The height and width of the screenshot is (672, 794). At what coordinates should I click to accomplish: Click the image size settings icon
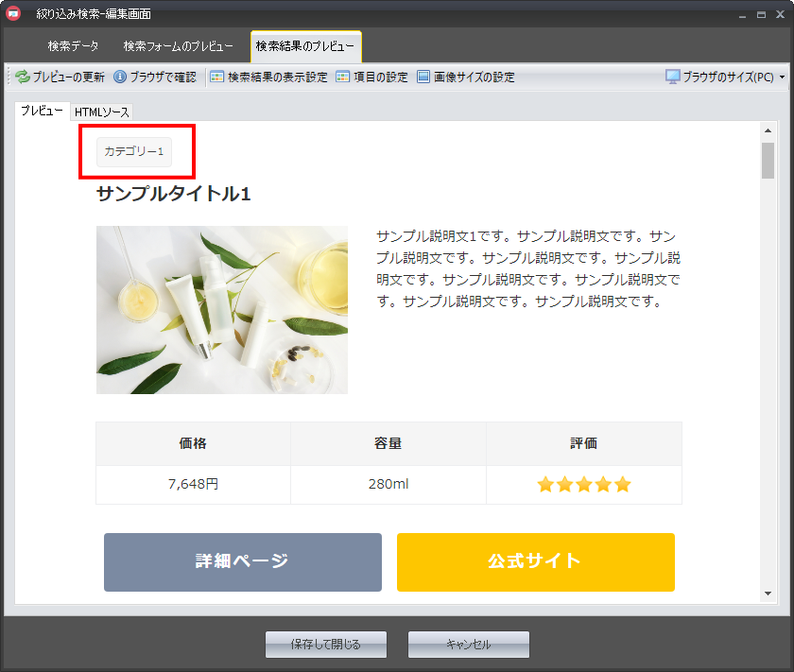pyautogui.click(x=423, y=78)
